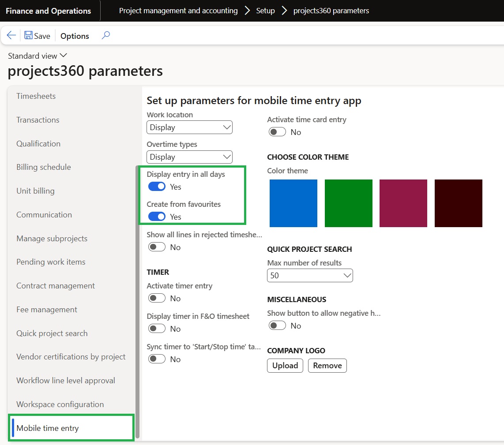This screenshot has width=504, height=445.
Task: Click Setup in the breadcrumb
Action: pos(265,11)
